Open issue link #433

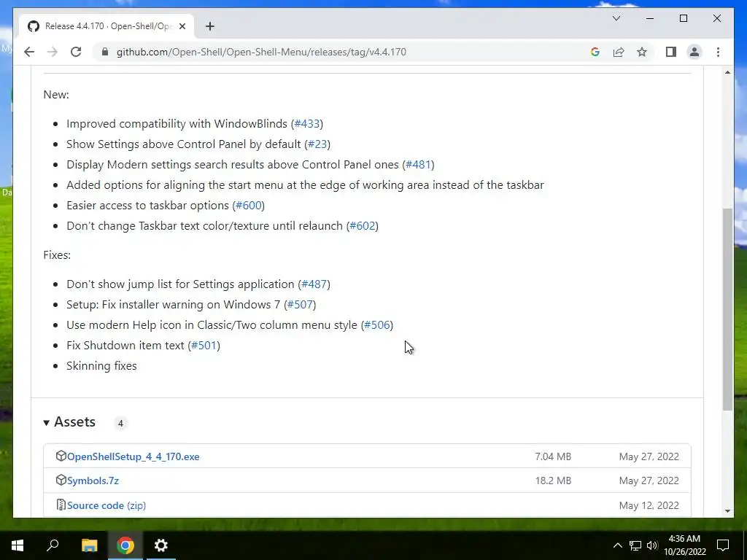click(x=307, y=124)
